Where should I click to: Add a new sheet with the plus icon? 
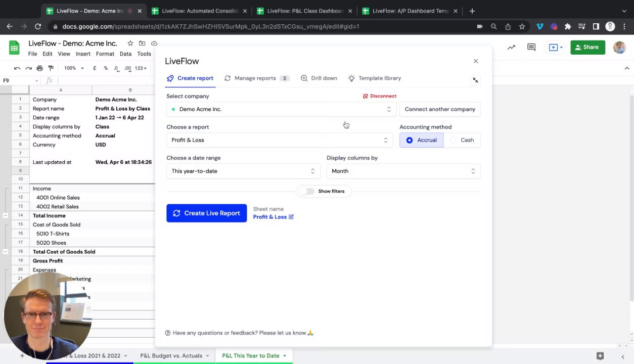[22, 356]
